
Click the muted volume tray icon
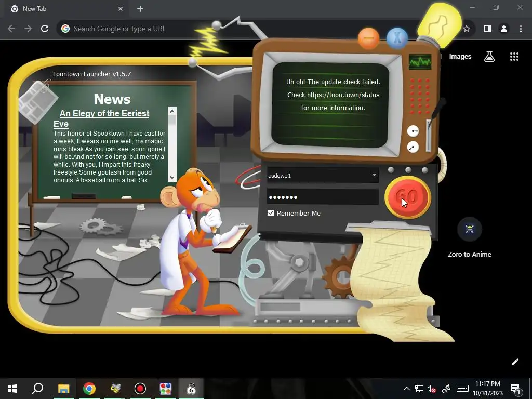(431, 389)
